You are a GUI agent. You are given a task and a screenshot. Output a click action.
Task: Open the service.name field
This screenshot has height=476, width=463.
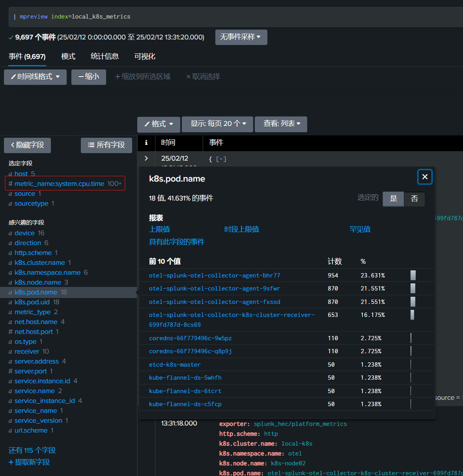(35, 391)
